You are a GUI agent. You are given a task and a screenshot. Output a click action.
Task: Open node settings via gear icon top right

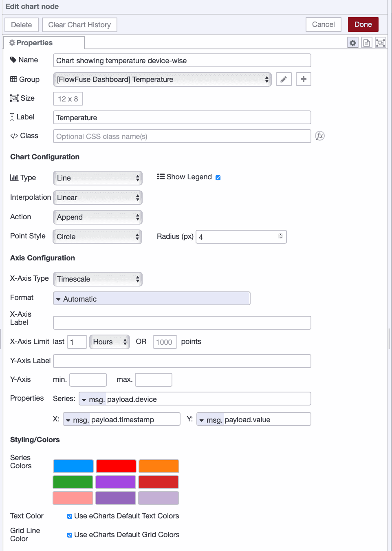pos(352,42)
